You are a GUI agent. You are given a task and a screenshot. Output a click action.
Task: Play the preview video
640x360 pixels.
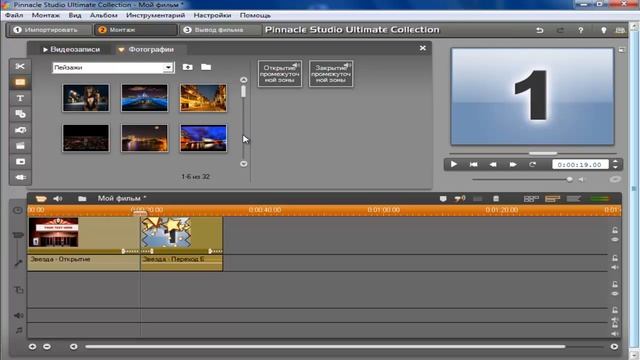[x=453, y=164]
